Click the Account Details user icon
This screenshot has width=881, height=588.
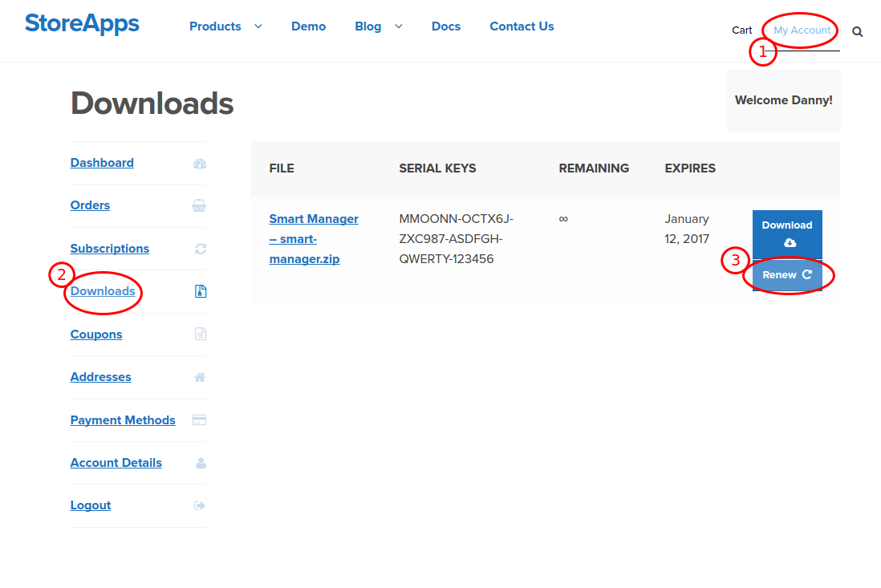pos(201,464)
